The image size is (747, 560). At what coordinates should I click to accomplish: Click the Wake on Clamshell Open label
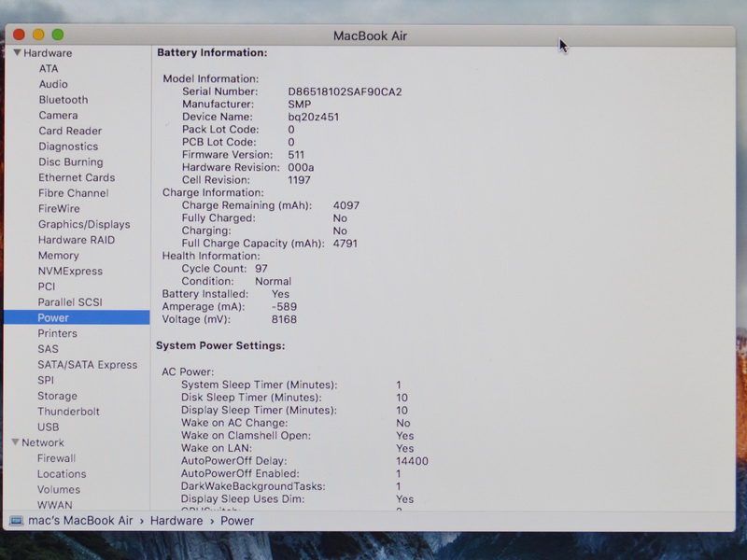pyautogui.click(x=246, y=436)
